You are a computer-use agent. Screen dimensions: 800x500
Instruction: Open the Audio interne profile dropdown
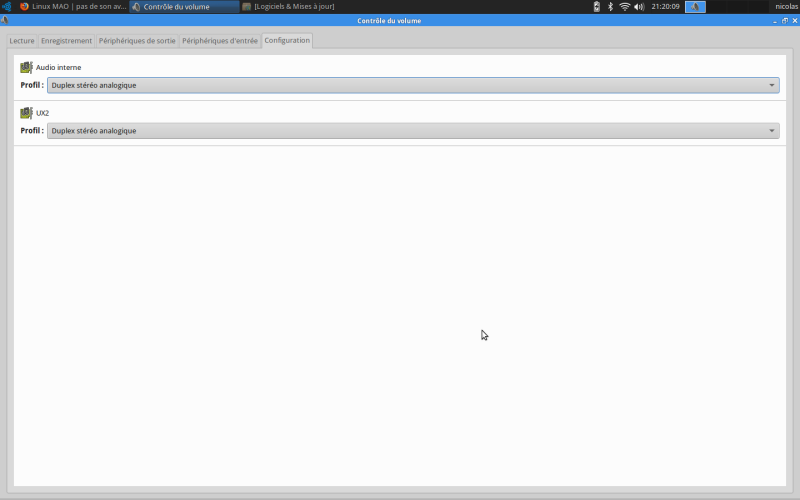point(413,85)
